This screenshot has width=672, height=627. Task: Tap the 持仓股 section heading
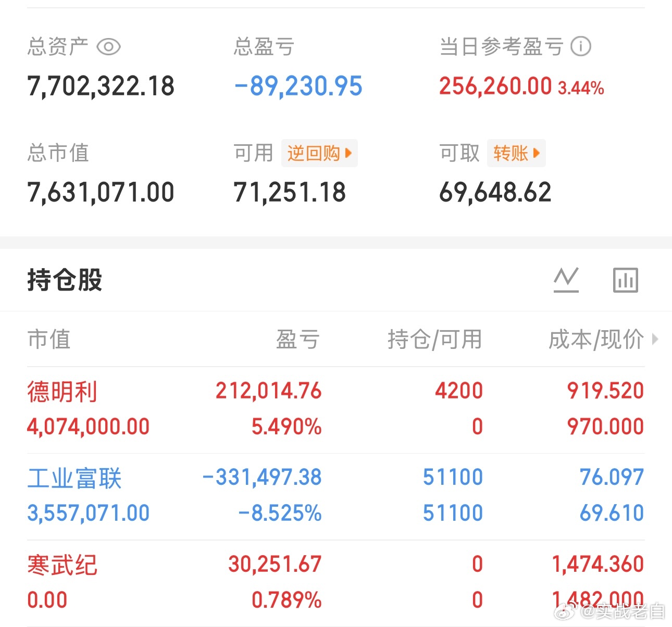coord(65,280)
